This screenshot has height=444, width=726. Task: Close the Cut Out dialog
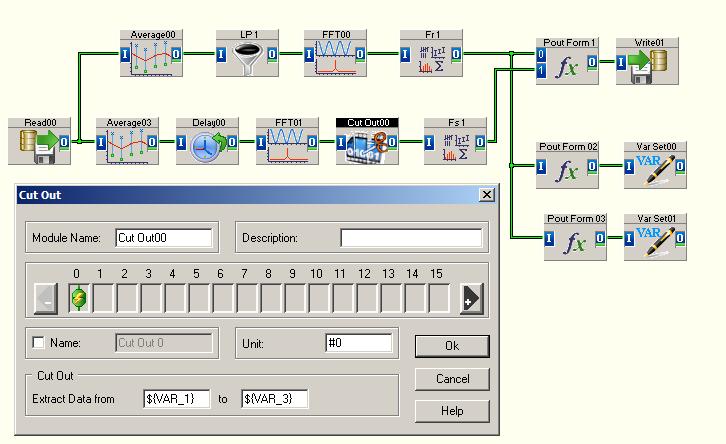pyautogui.click(x=487, y=194)
